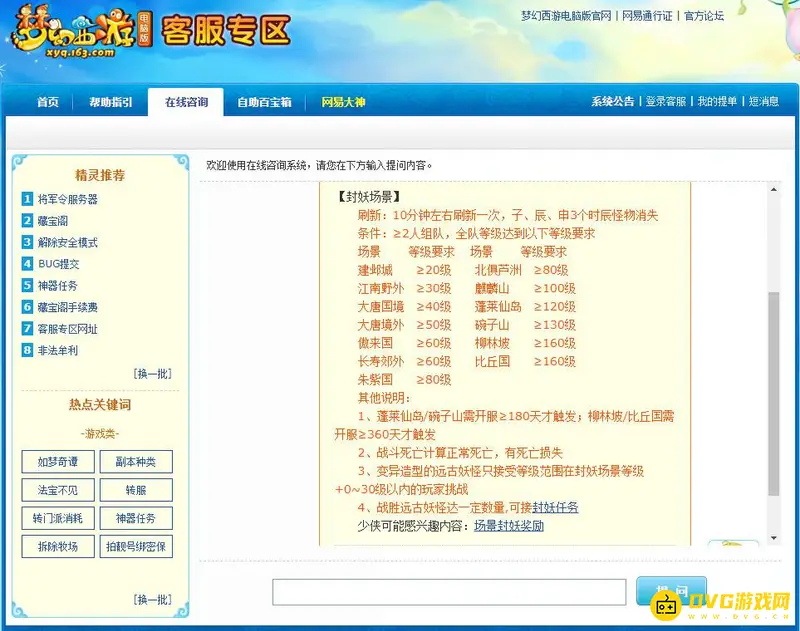This screenshot has width=800, height=631.
Task: Click the 法宝不见 keyword button
Action: point(58,490)
